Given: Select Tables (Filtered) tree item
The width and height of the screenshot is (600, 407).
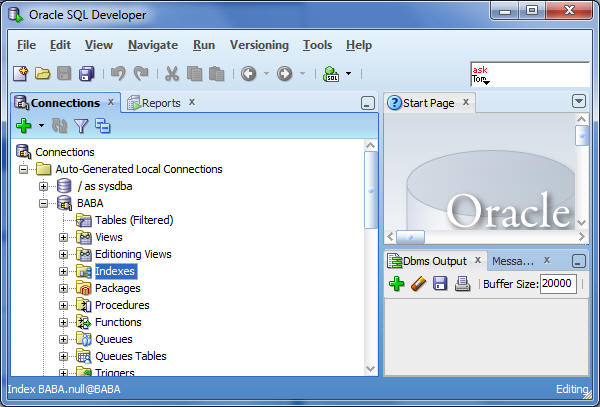Looking at the screenshot, I should (134, 220).
